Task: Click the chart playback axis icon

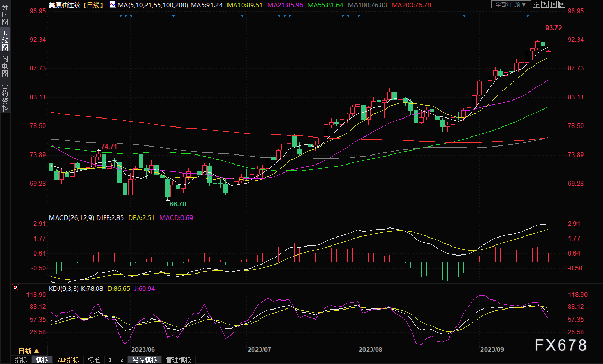Action: tap(553, 4)
